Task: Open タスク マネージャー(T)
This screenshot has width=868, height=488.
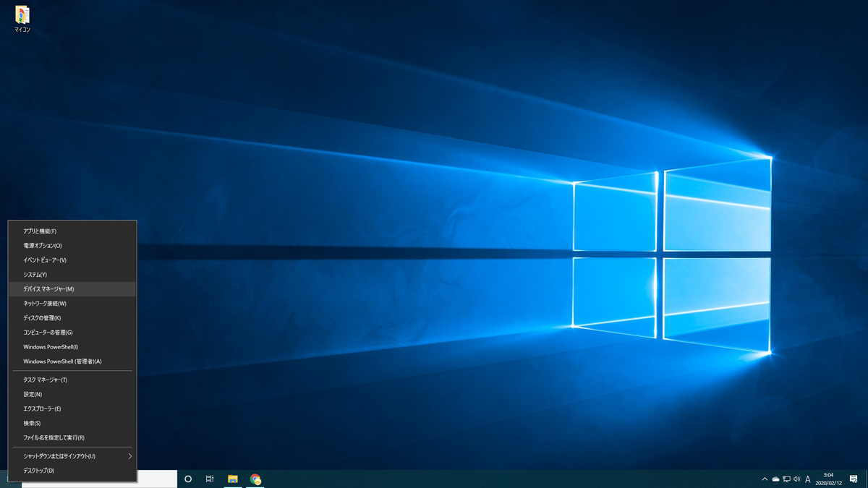Action: (72, 380)
